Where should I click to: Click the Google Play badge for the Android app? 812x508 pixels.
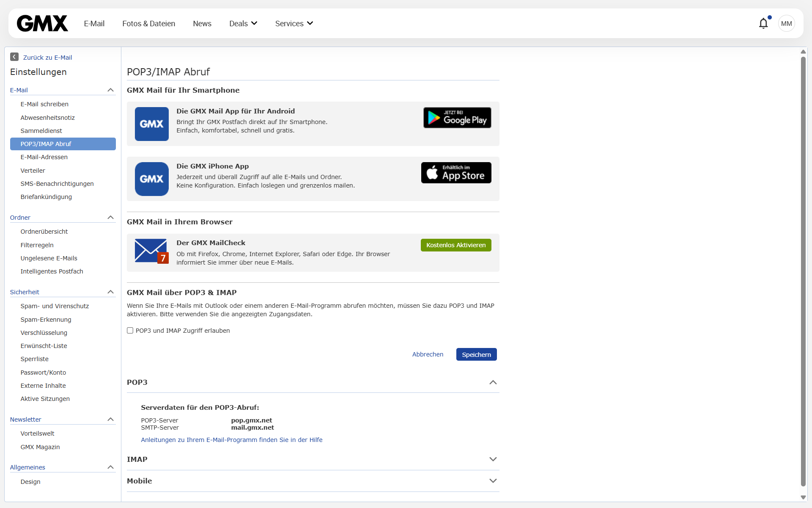[457, 118]
